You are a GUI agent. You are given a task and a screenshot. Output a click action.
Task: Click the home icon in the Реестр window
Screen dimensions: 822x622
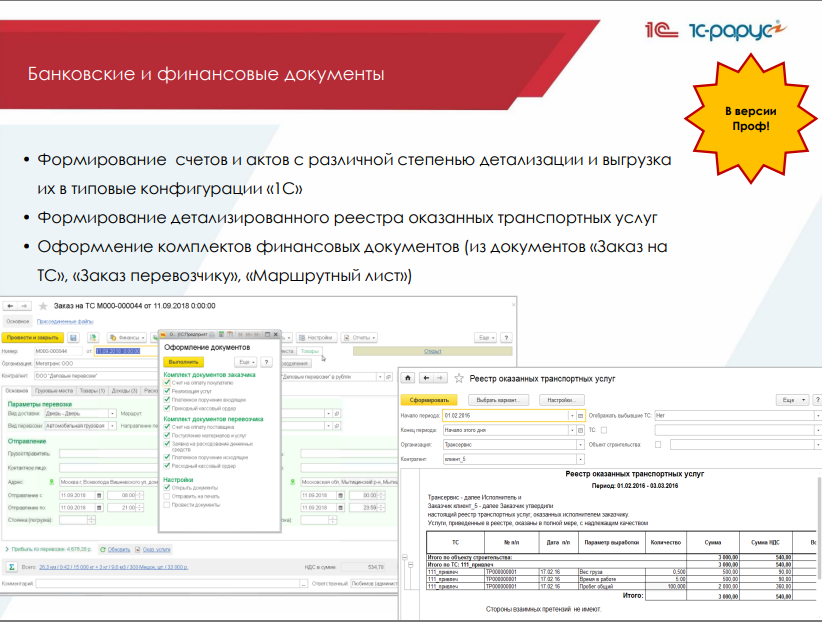pos(408,378)
